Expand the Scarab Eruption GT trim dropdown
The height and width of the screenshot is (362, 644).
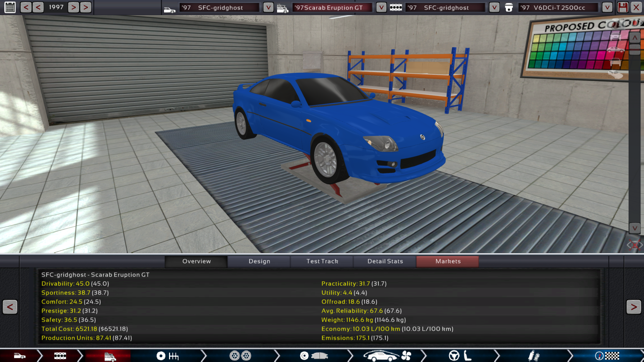pos(381,7)
